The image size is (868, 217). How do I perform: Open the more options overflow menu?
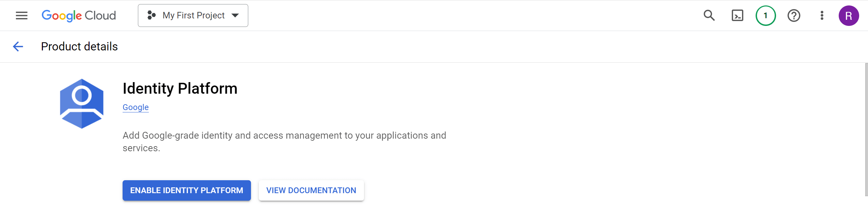(x=822, y=15)
